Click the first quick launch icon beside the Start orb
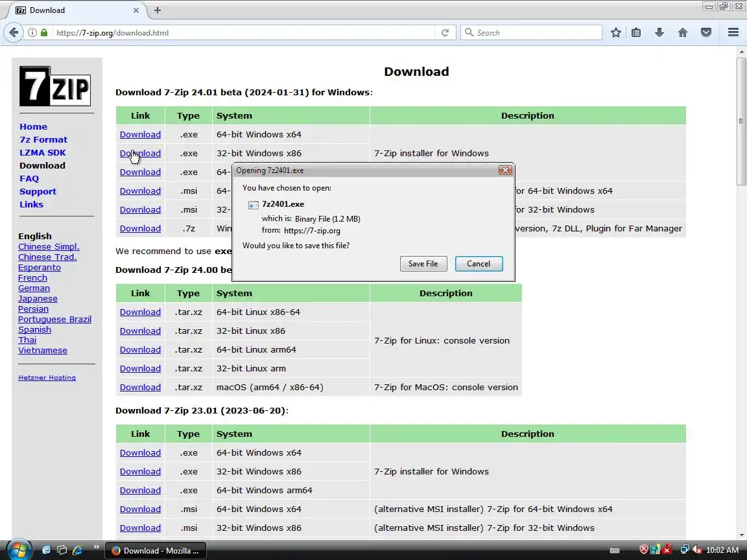The height and width of the screenshot is (560, 747). (47, 550)
